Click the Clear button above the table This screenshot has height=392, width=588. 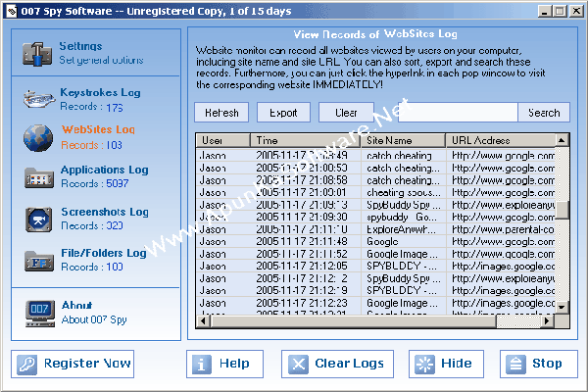[346, 113]
